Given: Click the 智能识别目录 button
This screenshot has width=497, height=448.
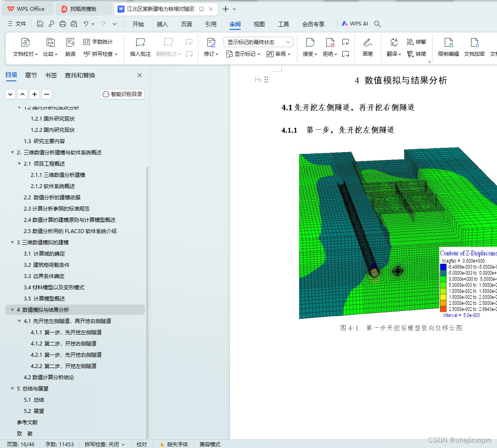Looking at the screenshot, I should (x=122, y=94).
